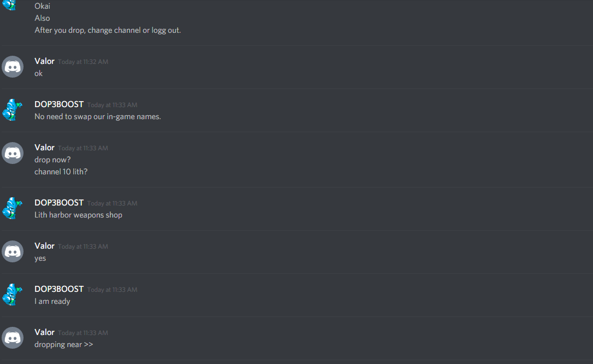
Task: Click Valor username above the 'yes' message
Action: click(44, 246)
